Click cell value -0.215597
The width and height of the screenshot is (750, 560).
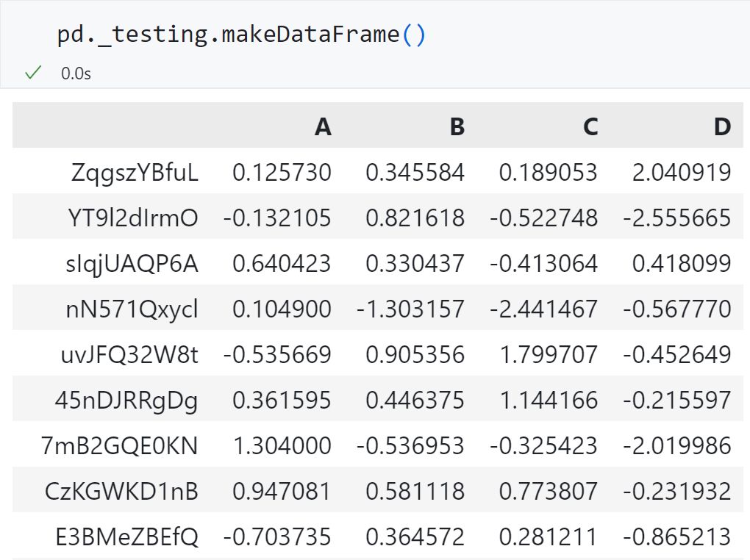(x=676, y=401)
